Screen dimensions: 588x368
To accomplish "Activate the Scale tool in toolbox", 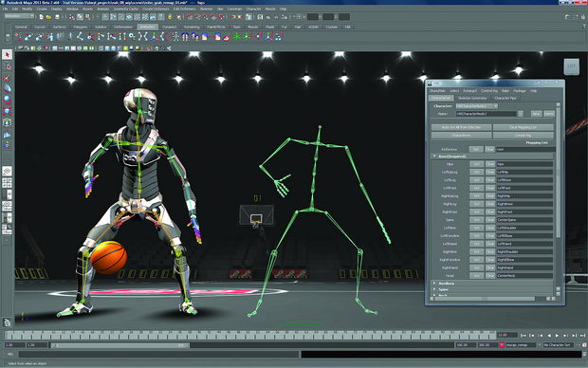I will [x=8, y=111].
